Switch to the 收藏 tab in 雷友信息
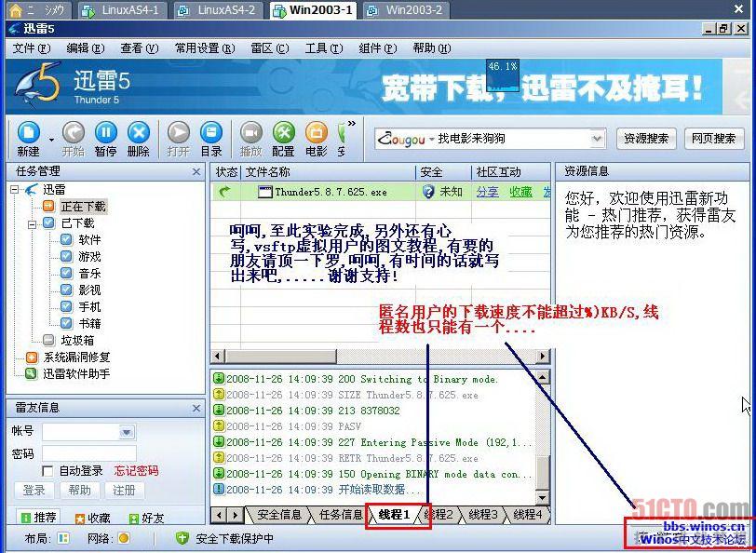The image size is (756, 553). [x=92, y=519]
